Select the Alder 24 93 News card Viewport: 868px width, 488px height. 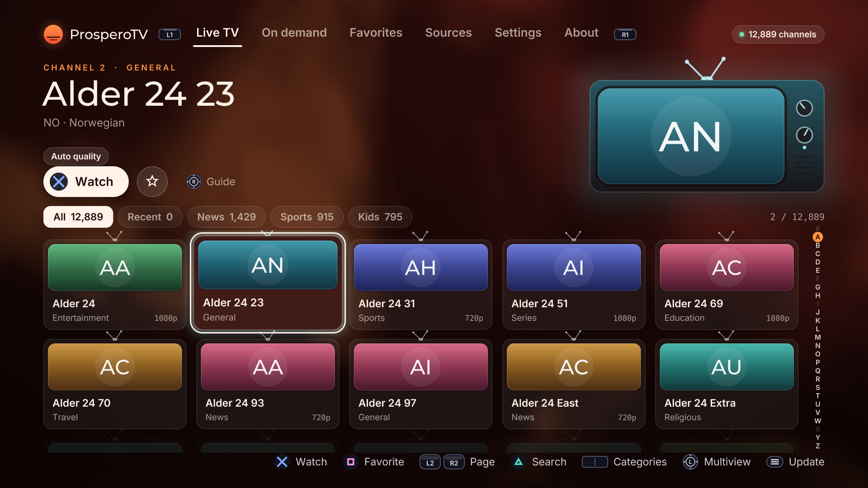tap(268, 384)
